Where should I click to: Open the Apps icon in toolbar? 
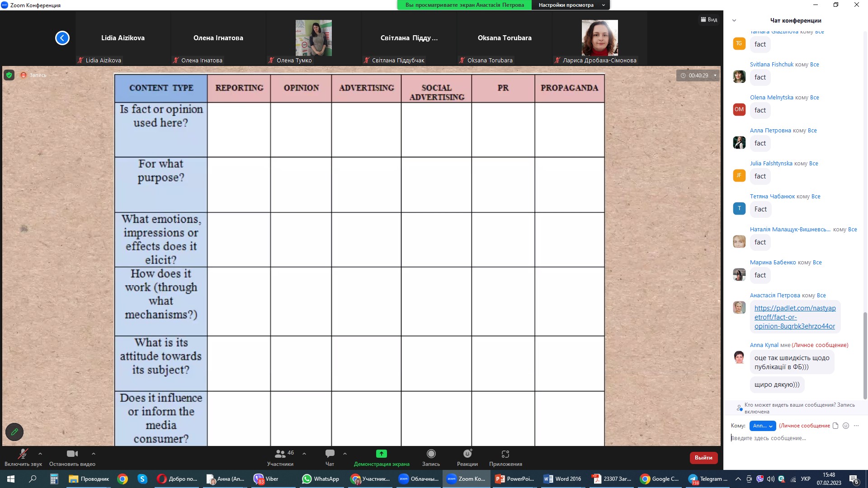coord(505,454)
